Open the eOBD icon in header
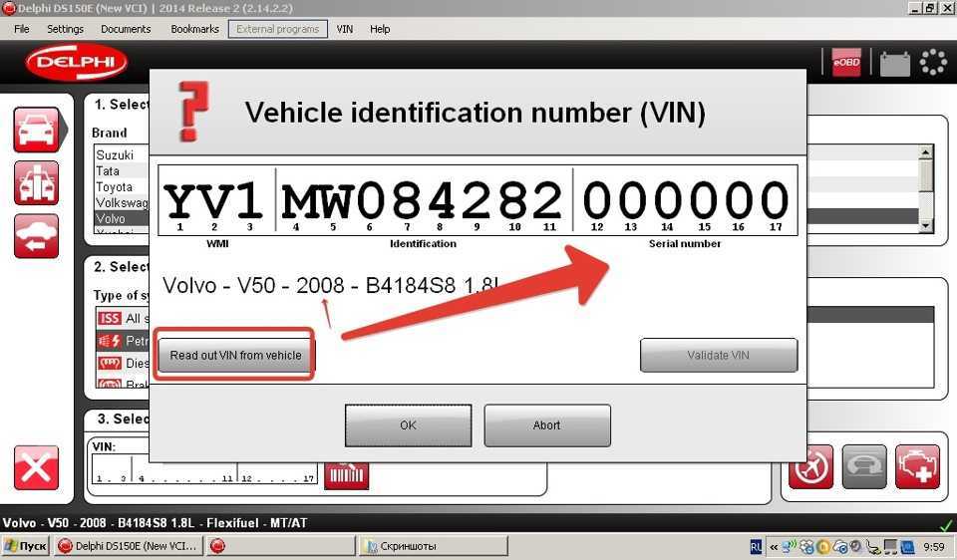Viewport: 957px width, 560px height. point(846,63)
